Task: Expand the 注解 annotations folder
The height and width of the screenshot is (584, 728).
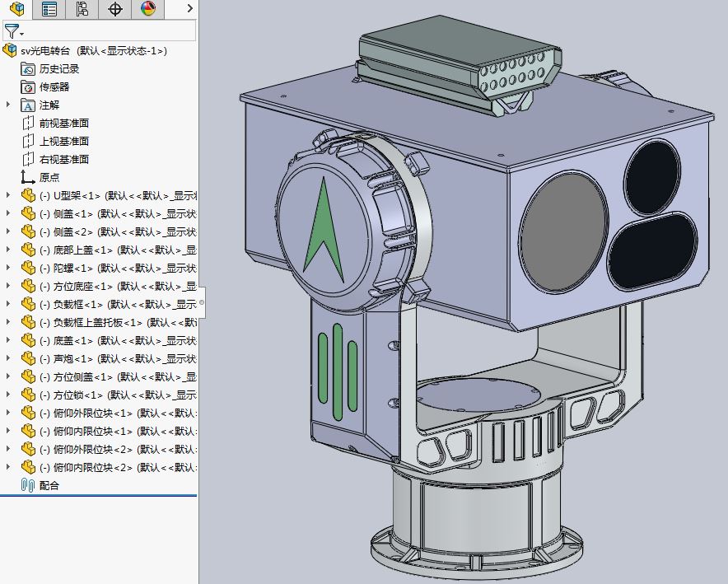Action: pyautogui.click(x=8, y=105)
